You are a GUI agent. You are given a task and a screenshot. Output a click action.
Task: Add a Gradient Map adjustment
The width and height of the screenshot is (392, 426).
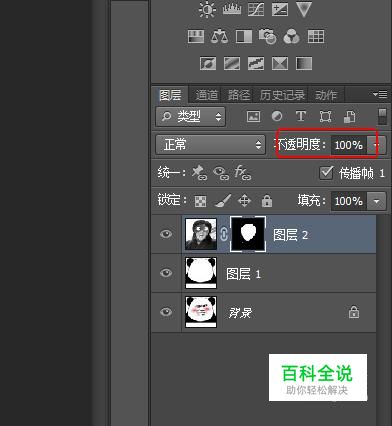pyautogui.click(x=304, y=63)
